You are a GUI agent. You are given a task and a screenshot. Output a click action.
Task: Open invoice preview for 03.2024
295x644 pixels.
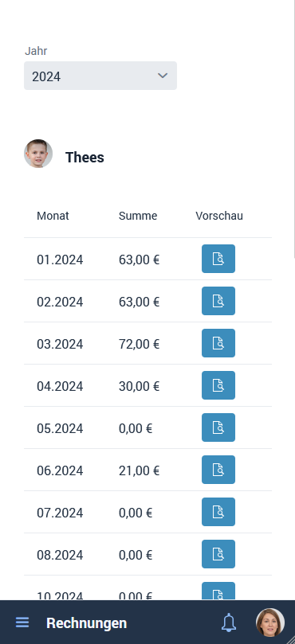pos(218,343)
